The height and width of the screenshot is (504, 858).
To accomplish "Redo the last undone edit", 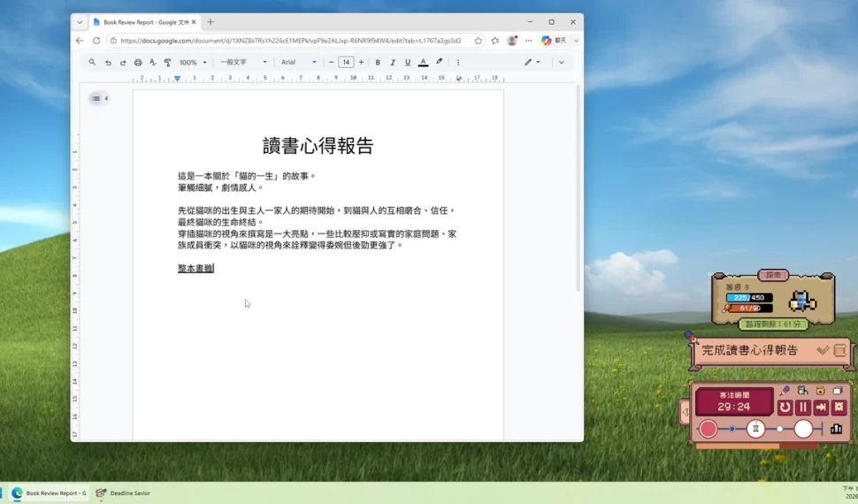I will [123, 63].
